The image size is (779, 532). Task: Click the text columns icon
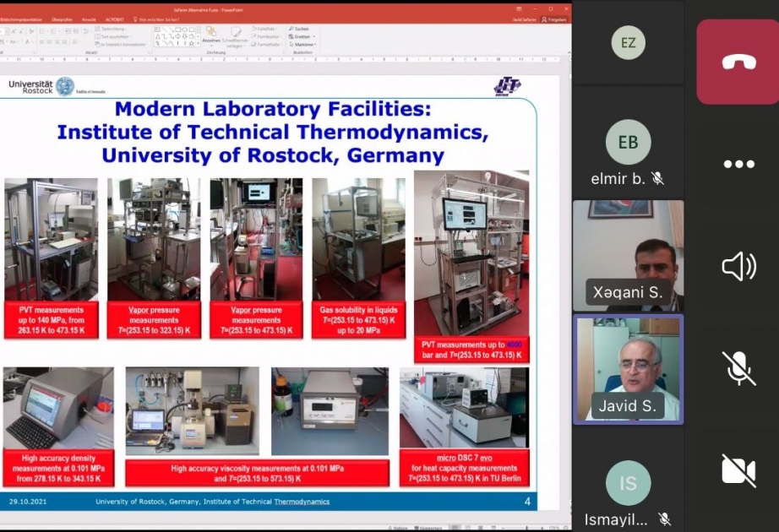tap(77, 42)
